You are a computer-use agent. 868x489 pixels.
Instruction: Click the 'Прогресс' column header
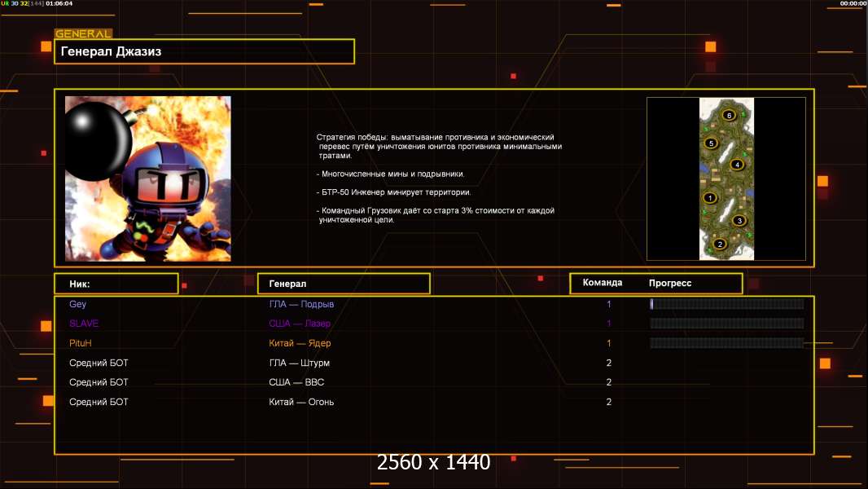670,283
